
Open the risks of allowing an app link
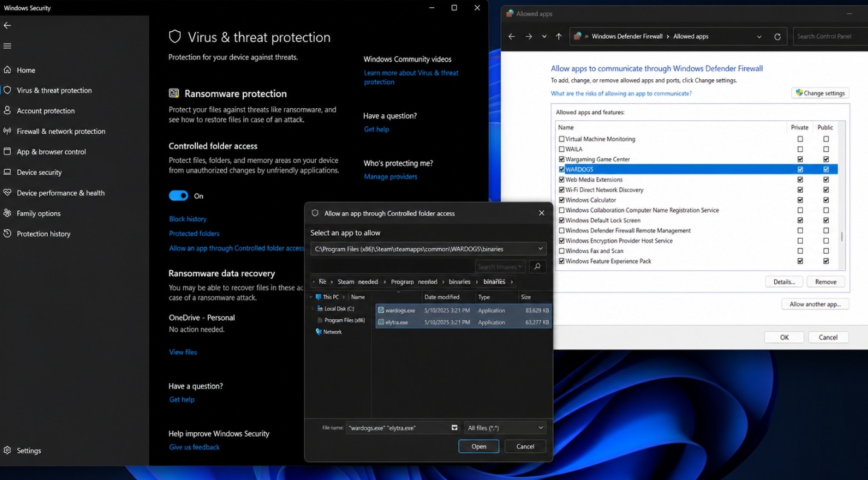(621, 94)
